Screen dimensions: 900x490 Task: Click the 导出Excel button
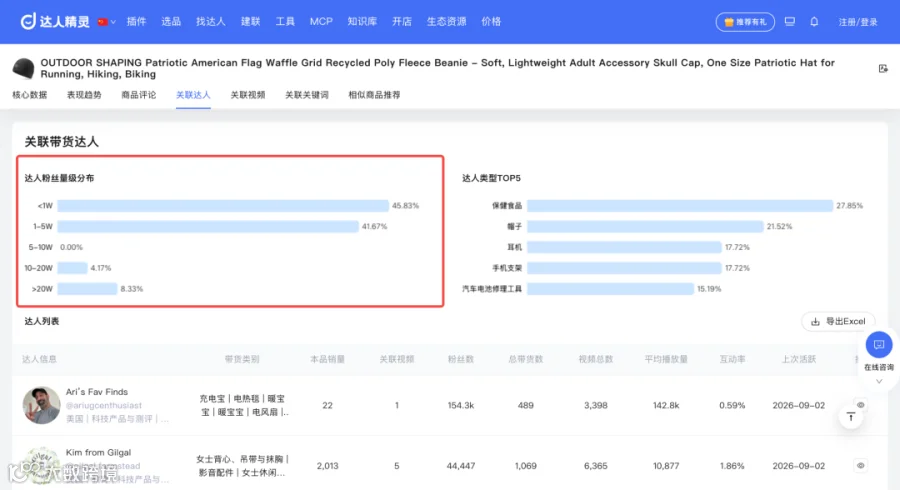pos(838,321)
